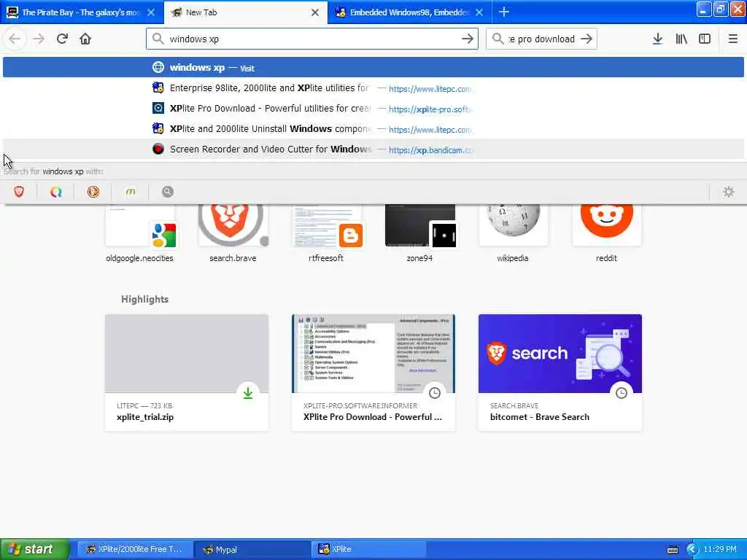Click the search bar go arrow

coord(587,39)
